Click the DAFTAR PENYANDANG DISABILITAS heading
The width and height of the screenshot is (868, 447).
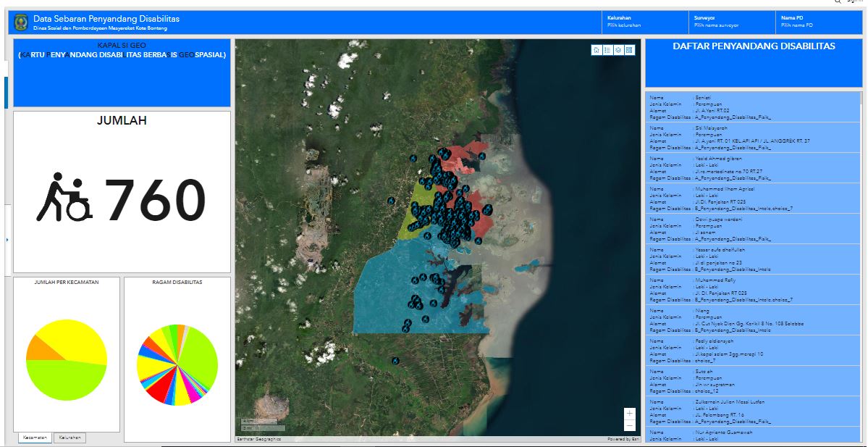tap(754, 46)
